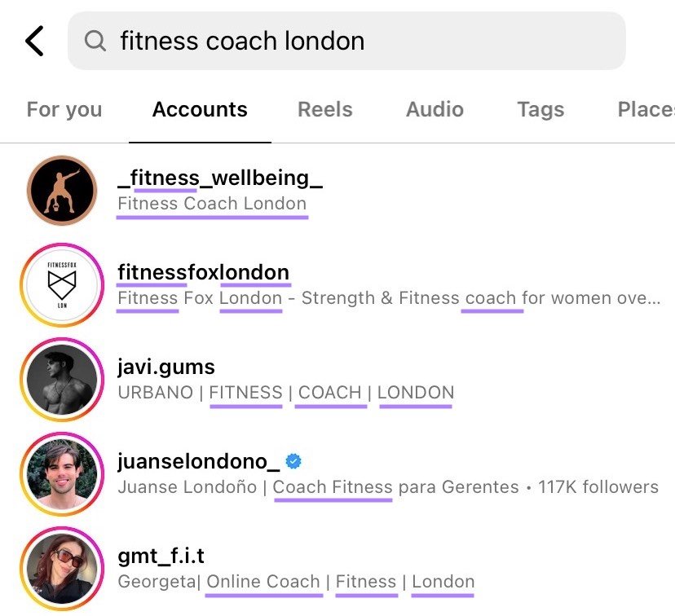Switch to the Accounts tab
Image resolution: width=675 pixels, height=616 pixels.
[x=199, y=108]
